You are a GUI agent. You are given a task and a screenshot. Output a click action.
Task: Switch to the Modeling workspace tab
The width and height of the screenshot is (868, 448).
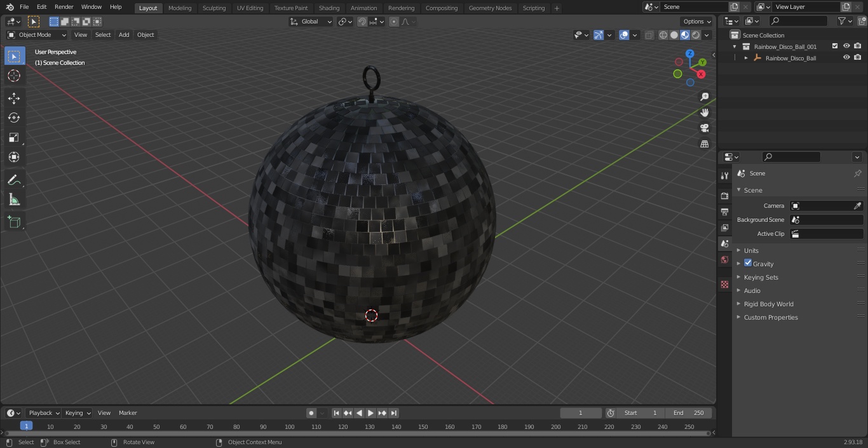click(180, 8)
